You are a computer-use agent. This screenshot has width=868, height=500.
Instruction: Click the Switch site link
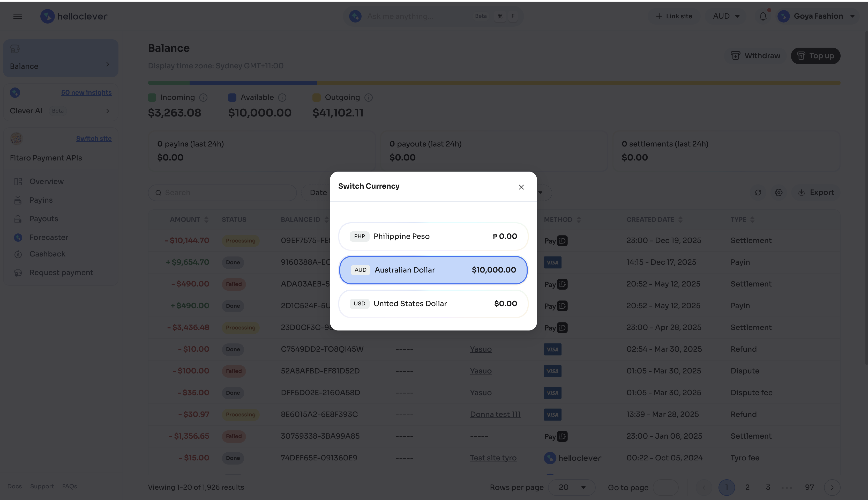[94, 138]
